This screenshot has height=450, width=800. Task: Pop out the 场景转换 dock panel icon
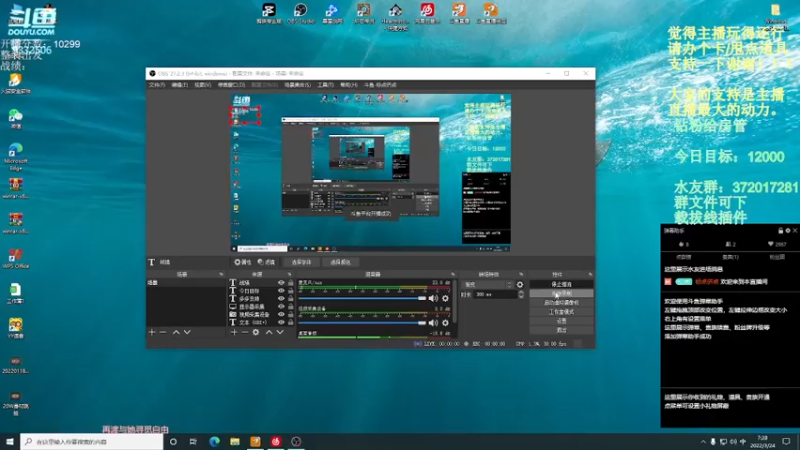(521, 274)
